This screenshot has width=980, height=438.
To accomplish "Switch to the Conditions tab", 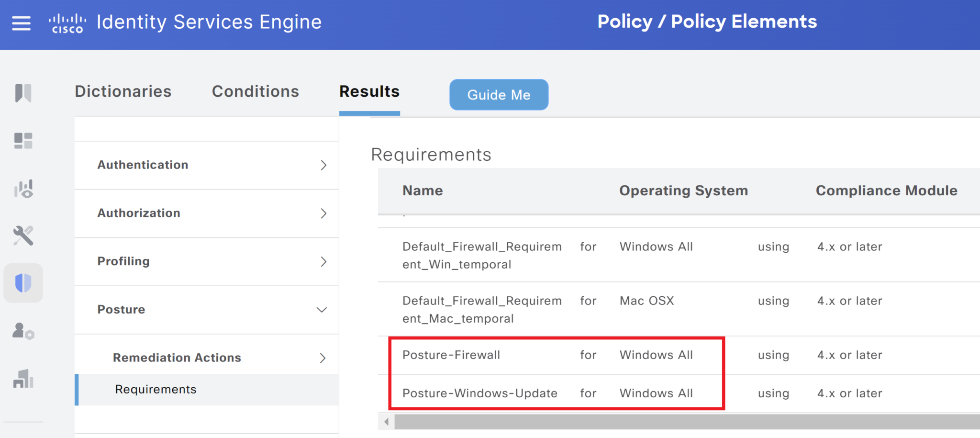I will 256,91.
